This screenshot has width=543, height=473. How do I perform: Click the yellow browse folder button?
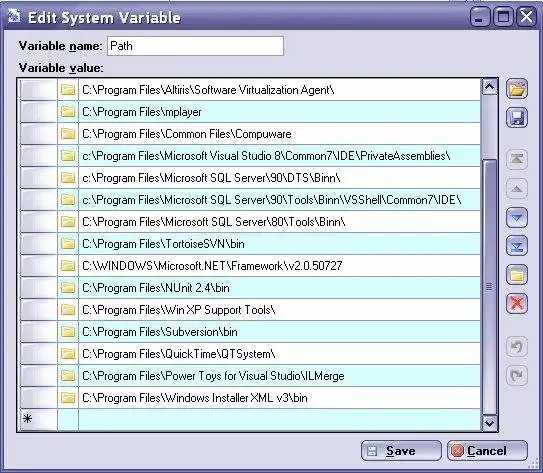[517, 275]
